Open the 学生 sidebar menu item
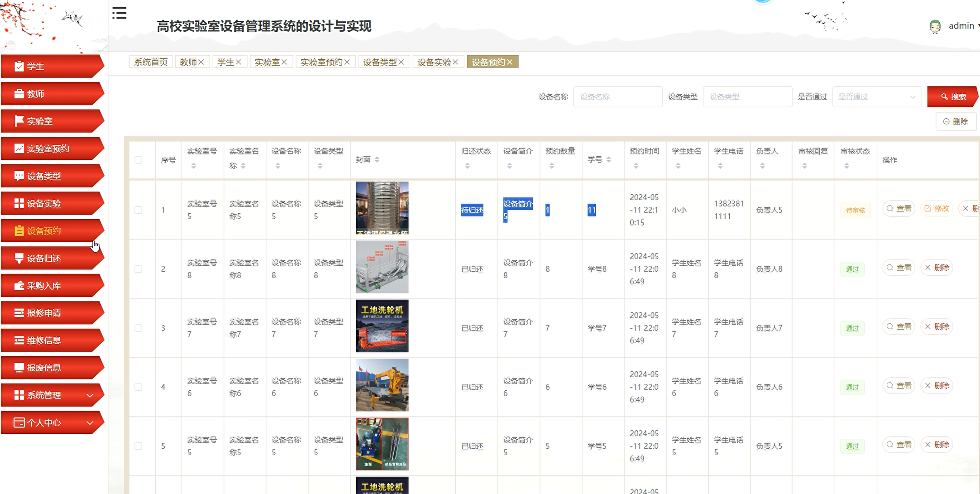The image size is (980, 494). tap(53, 67)
